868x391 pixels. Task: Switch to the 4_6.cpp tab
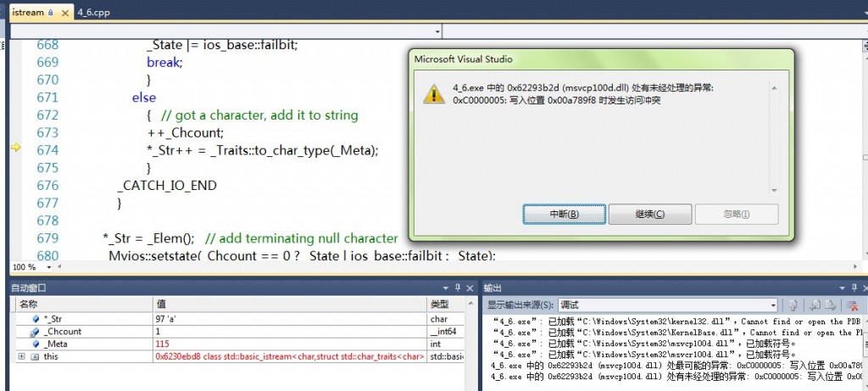(93, 12)
